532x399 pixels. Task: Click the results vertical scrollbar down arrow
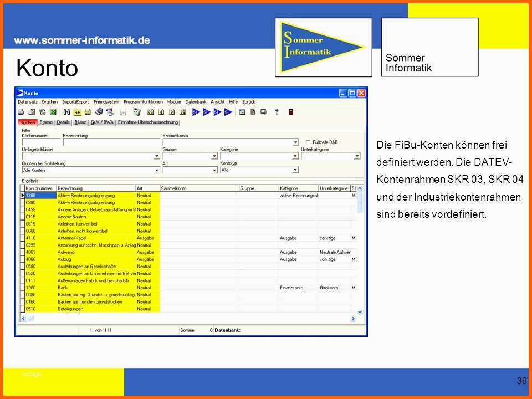(360, 312)
